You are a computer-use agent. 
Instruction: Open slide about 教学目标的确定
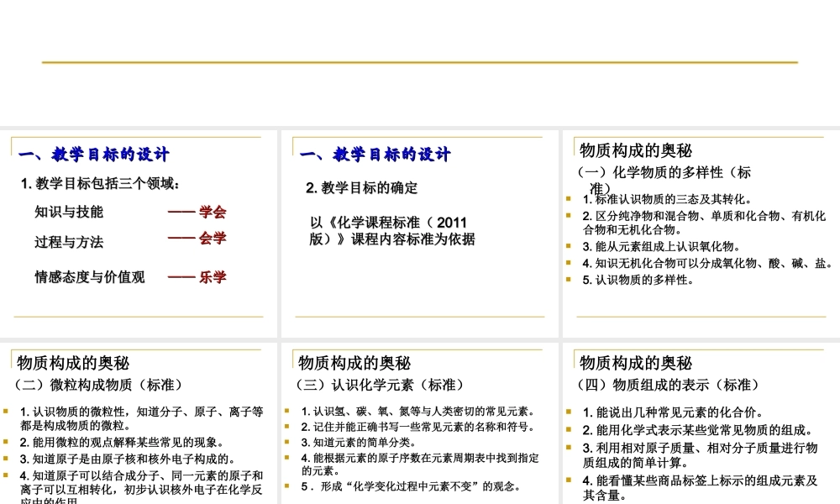(x=419, y=234)
